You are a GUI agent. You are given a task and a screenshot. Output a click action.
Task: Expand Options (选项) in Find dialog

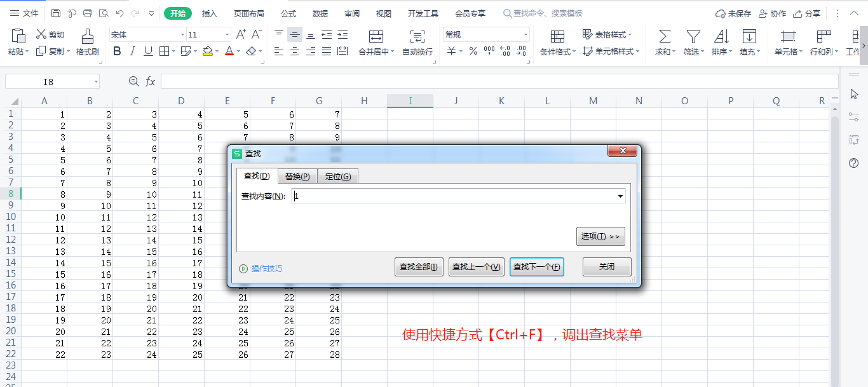600,236
